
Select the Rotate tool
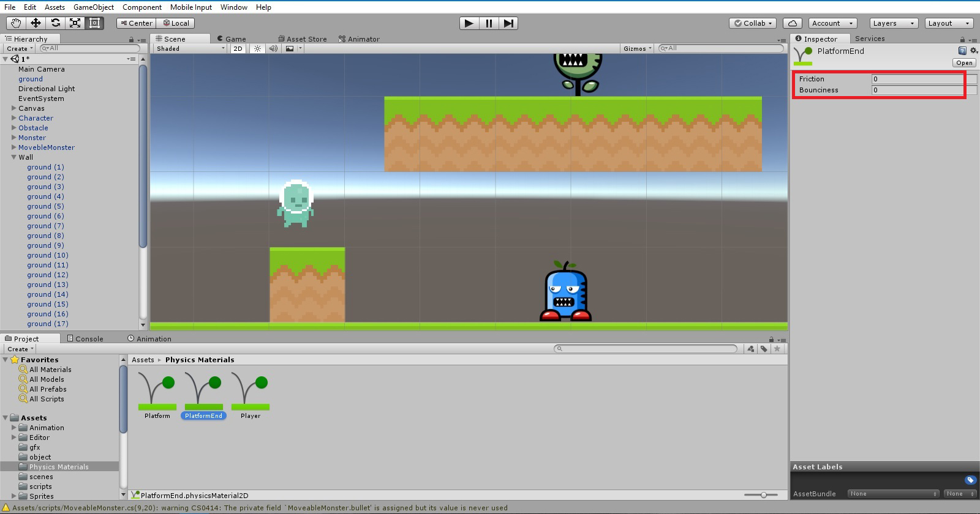(x=55, y=23)
